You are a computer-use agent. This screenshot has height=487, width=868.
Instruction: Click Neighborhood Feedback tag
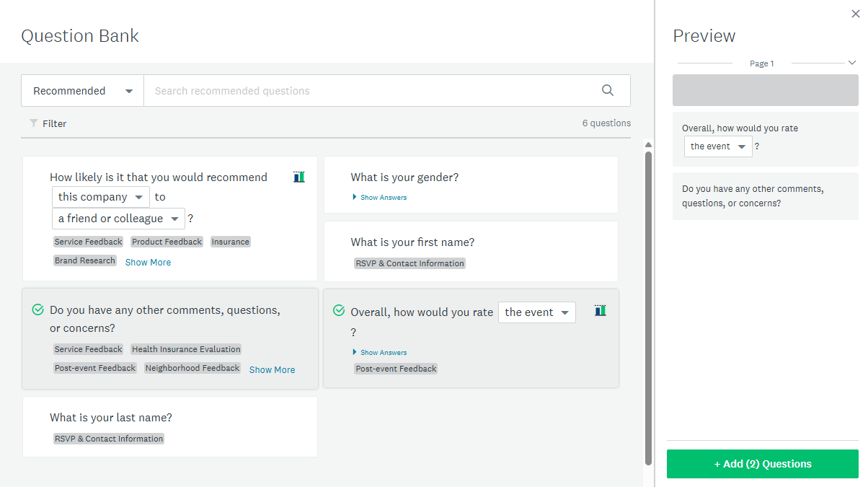click(x=192, y=368)
